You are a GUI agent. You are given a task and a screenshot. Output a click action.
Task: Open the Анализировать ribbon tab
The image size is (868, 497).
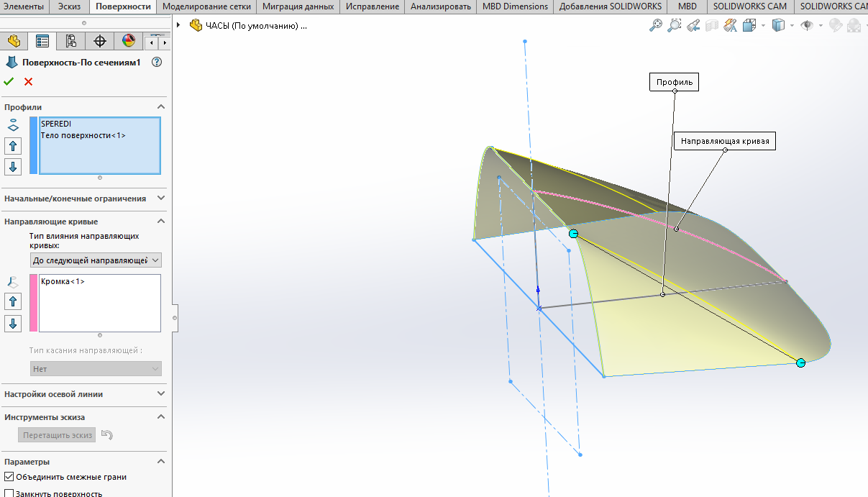(x=440, y=6)
